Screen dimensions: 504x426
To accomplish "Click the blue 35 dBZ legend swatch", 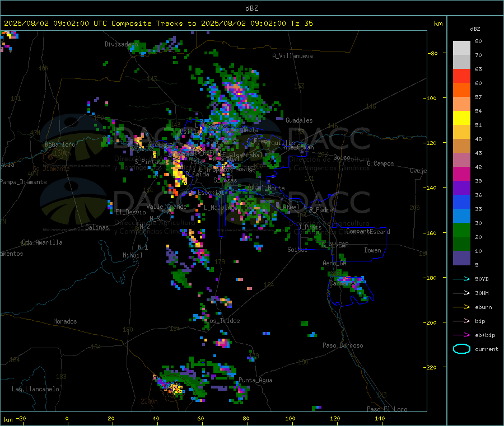I will tap(461, 202).
